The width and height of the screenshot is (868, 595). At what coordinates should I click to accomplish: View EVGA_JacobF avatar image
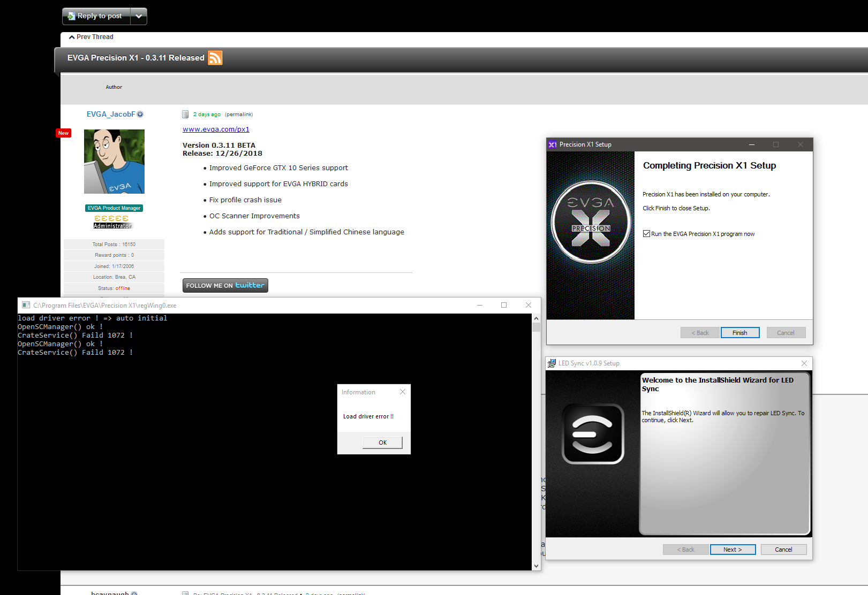coord(114,162)
